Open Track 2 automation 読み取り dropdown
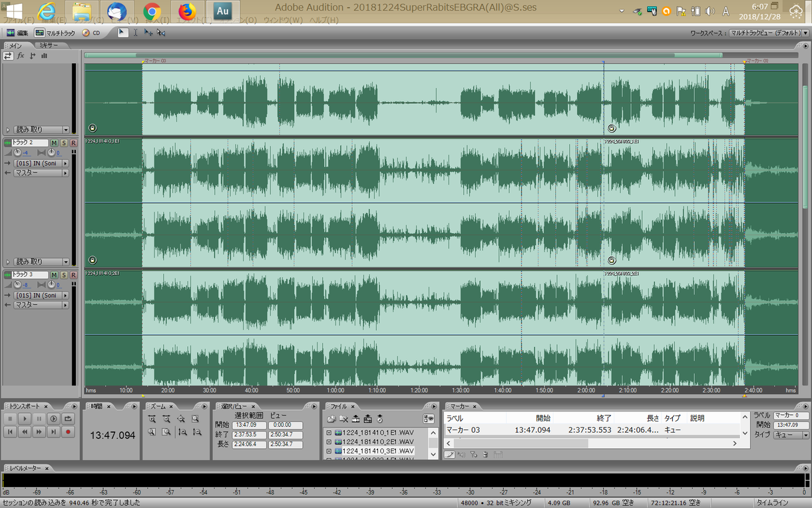Image resolution: width=812 pixels, height=508 pixels. 41,262
